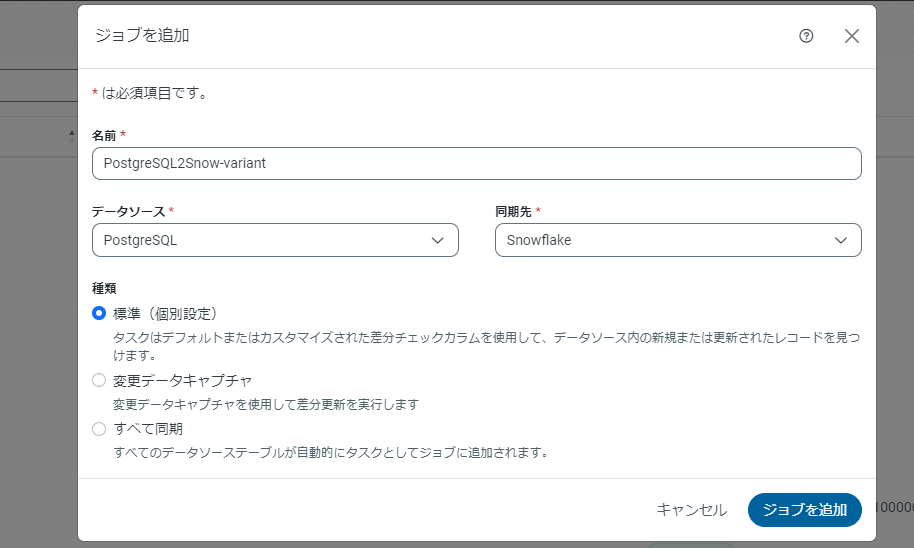Select the すべて同期 radio button

pos(99,429)
